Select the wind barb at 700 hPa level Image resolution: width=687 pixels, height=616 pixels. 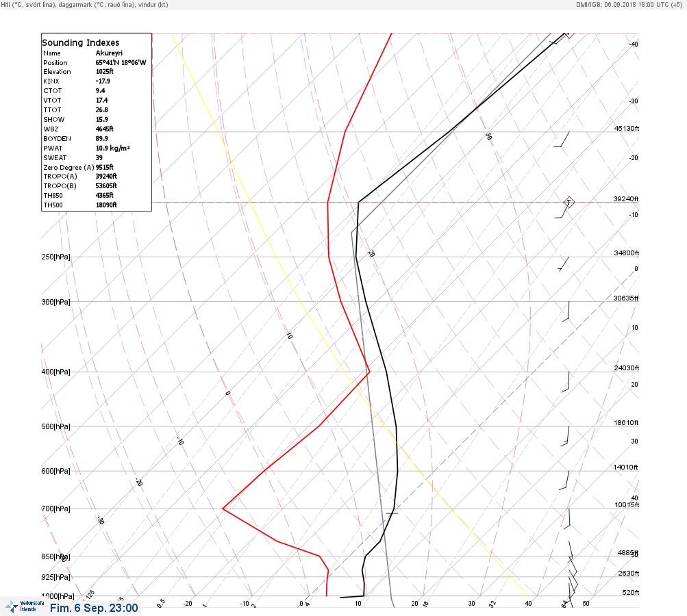(x=567, y=518)
